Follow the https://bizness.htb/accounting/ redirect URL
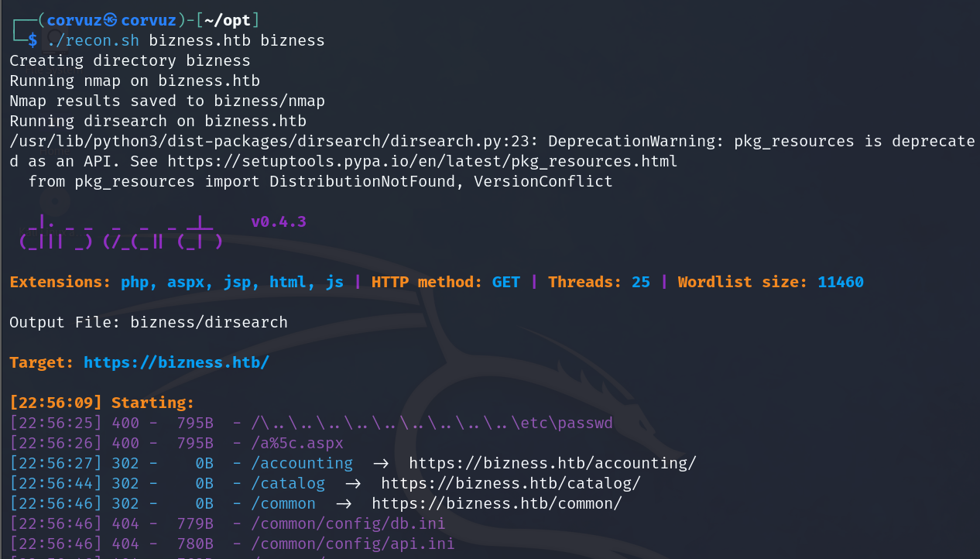The width and height of the screenshot is (980, 559). click(x=553, y=463)
